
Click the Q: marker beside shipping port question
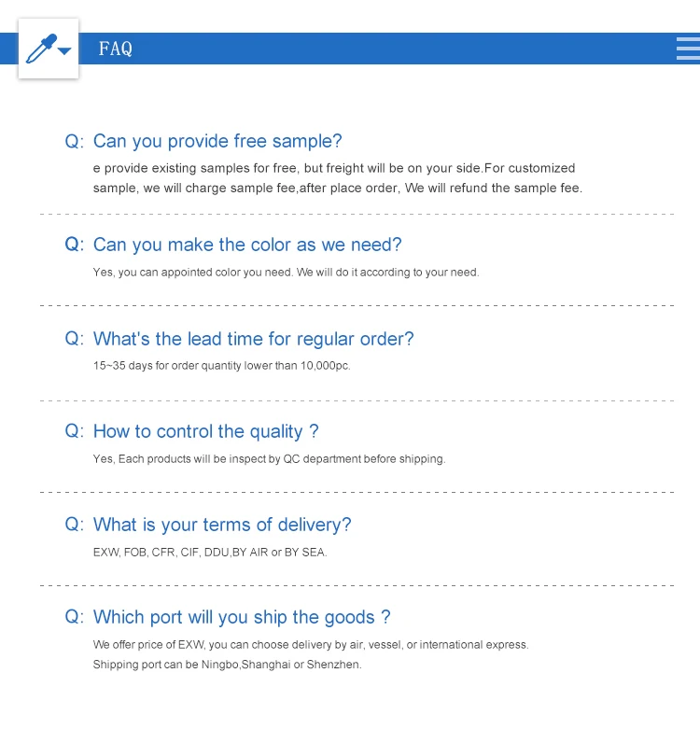pos(75,617)
